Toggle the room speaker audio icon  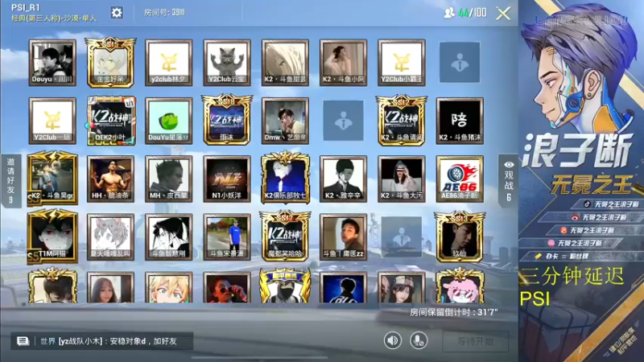393,340
